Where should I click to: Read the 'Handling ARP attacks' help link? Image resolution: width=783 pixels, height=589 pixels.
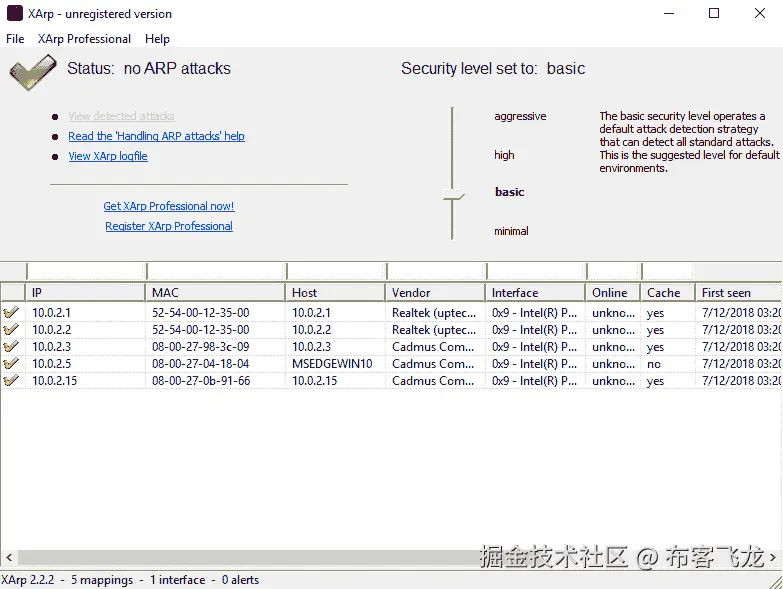(156, 136)
